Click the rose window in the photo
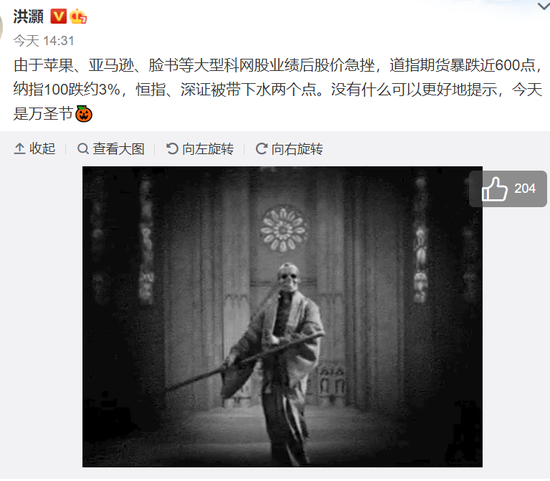This screenshot has width=550, height=481. (283, 229)
